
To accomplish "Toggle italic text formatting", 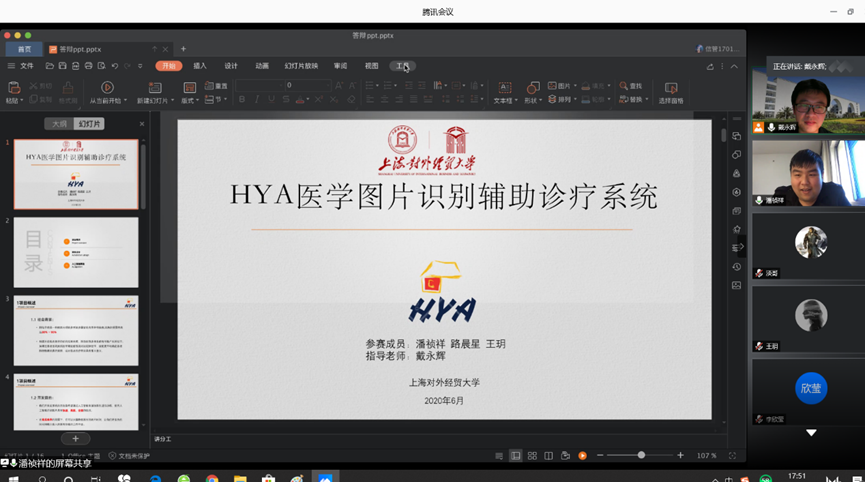I will (x=256, y=100).
